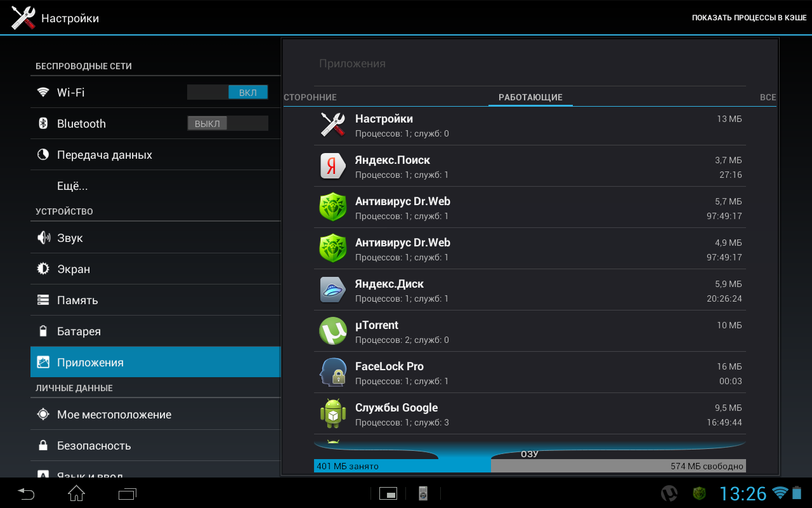Tap the Настройки app icon in the running list
Image resolution: width=812 pixels, height=508 pixels.
(332, 124)
